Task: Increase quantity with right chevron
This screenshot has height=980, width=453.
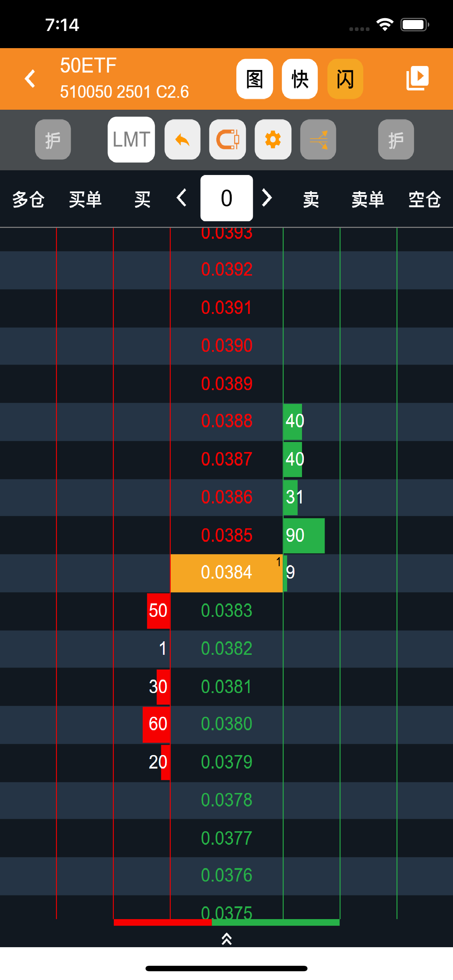Action: [267, 198]
